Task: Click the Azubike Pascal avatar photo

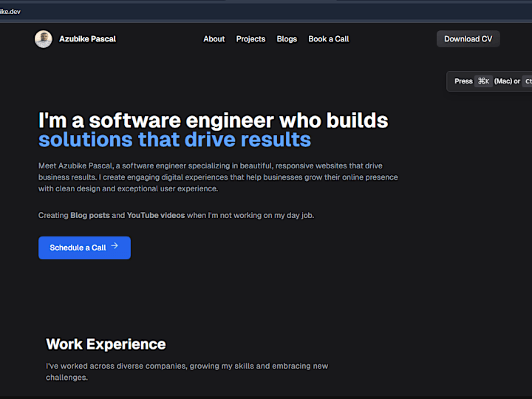Action: (44, 39)
